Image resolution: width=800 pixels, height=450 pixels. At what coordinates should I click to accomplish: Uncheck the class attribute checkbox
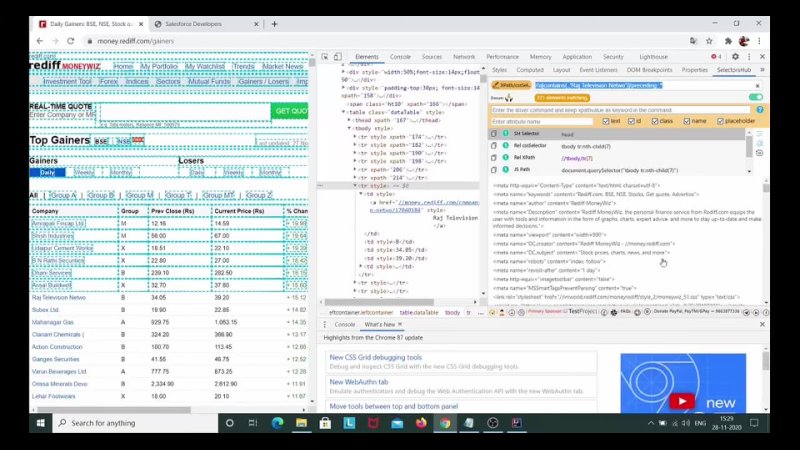pos(655,121)
